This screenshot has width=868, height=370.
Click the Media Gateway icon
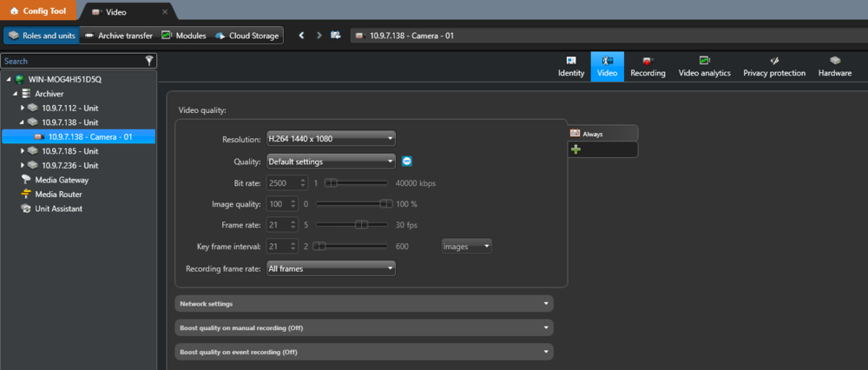[26, 180]
